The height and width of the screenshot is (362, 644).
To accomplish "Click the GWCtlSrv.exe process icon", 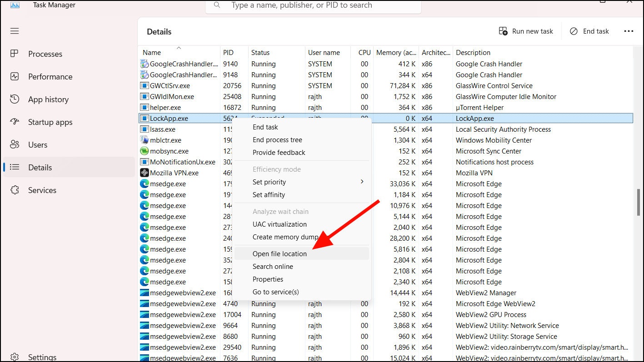I will (x=145, y=85).
